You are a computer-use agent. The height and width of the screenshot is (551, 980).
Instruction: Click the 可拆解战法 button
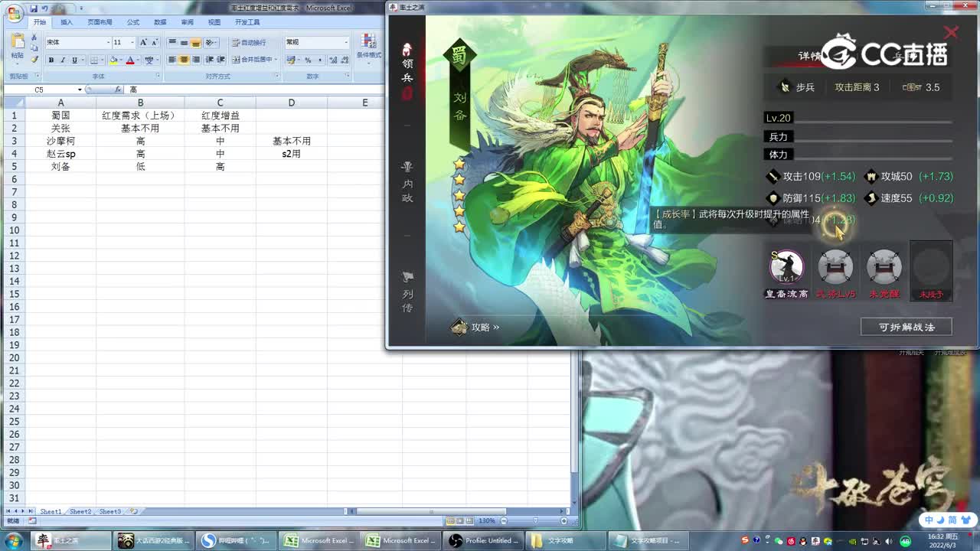pos(906,327)
